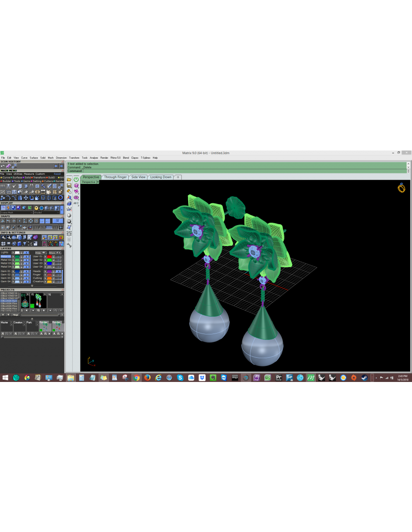Open the Coarse Mesh dropdown
The height and width of the screenshot is (532, 412).
click(16, 213)
